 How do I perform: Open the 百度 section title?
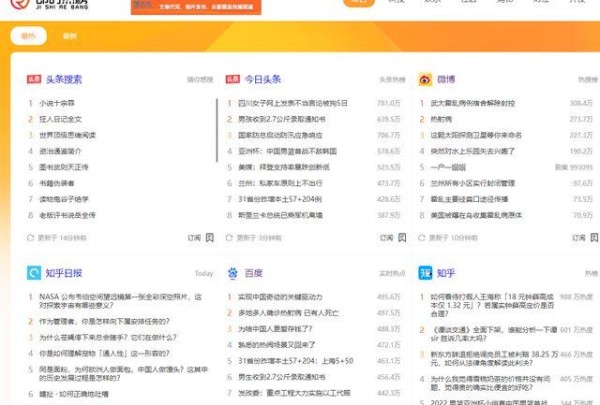pos(254,273)
